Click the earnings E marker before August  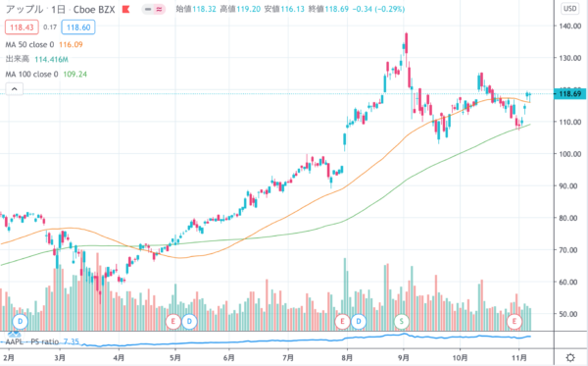pyautogui.click(x=342, y=322)
